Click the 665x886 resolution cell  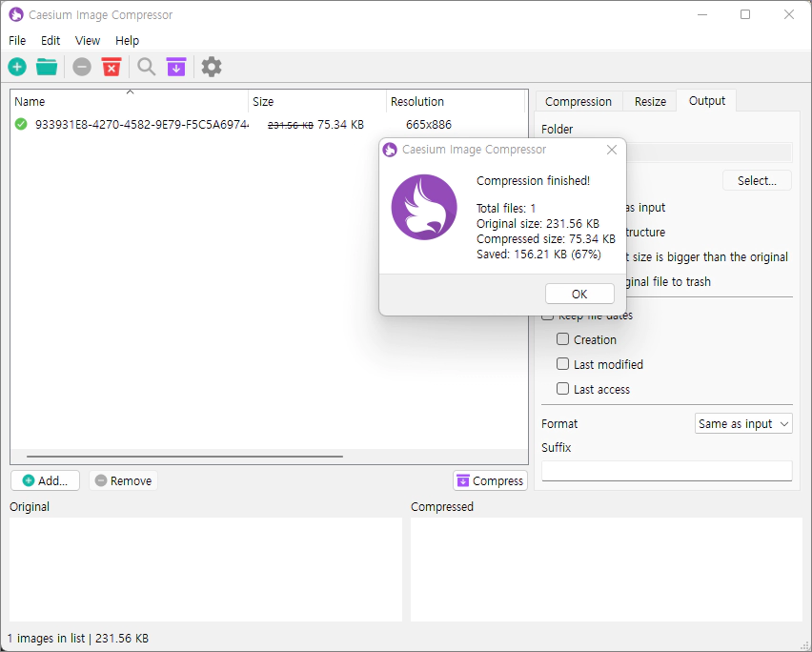point(429,124)
